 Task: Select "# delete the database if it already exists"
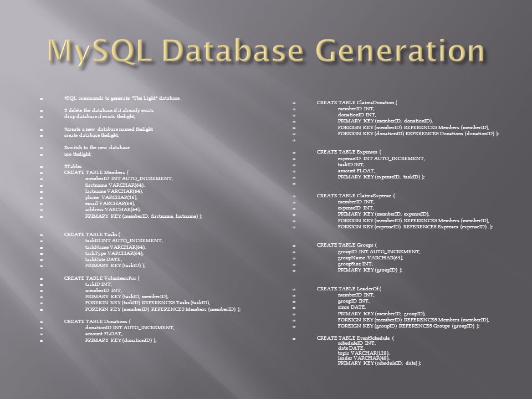click(109, 110)
